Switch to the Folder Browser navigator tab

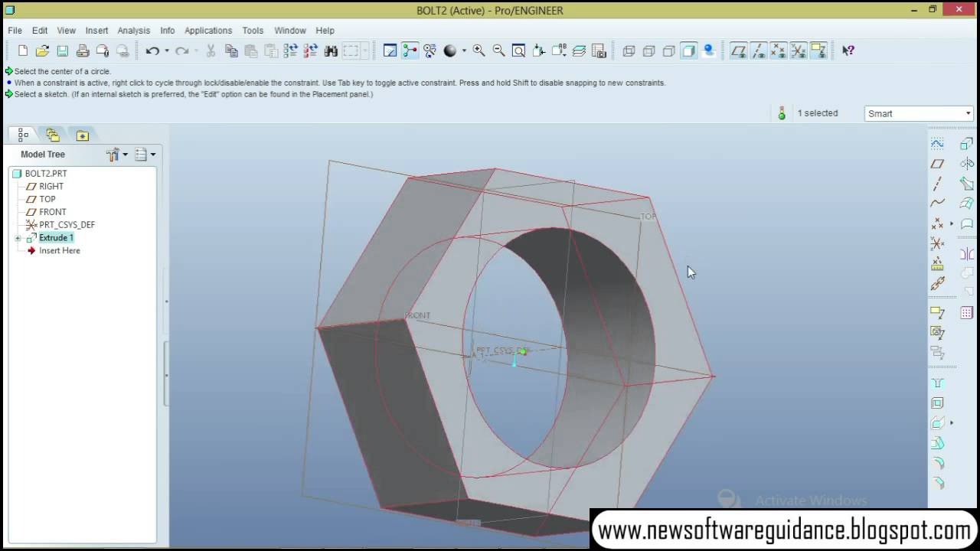52,135
